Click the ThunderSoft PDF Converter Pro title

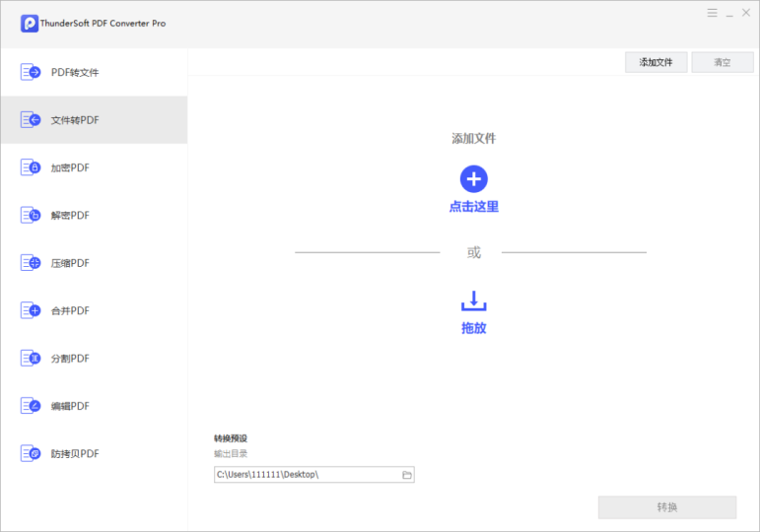[x=103, y=24]
